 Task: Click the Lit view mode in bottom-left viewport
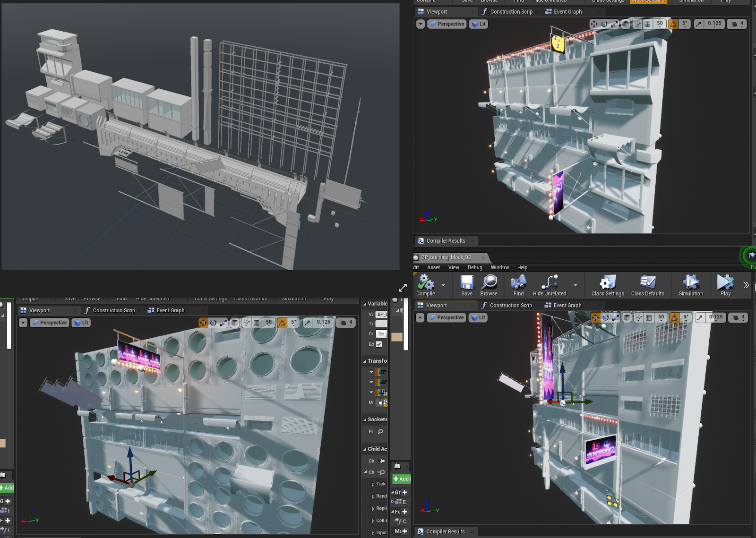[81, 323]
